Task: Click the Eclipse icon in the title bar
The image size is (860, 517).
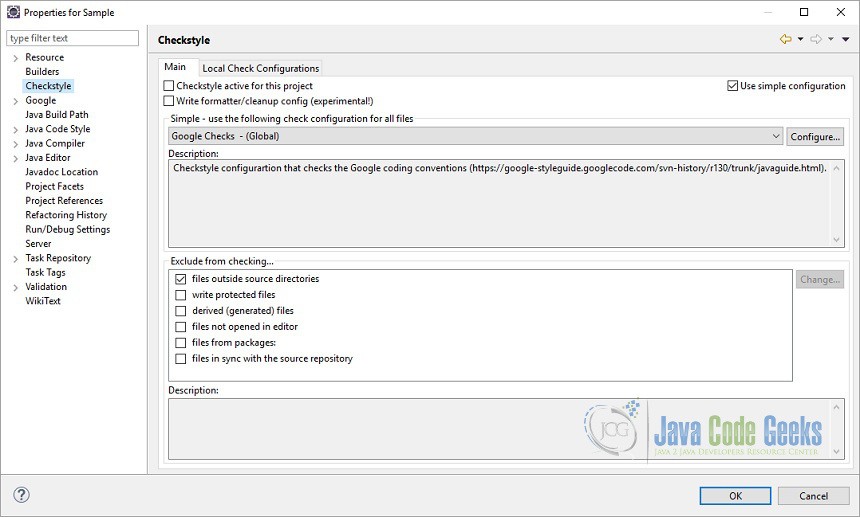Action: 13,12
